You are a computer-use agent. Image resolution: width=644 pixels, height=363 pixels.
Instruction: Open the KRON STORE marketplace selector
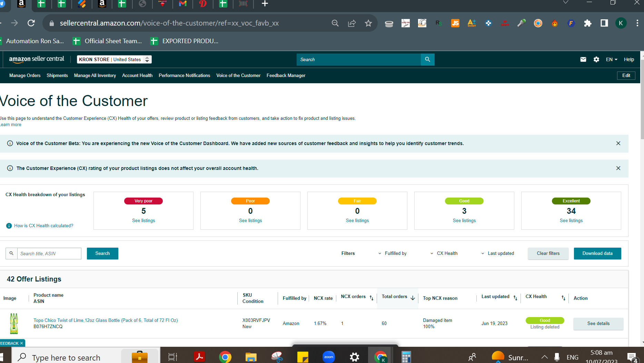(x=114, y=59)
